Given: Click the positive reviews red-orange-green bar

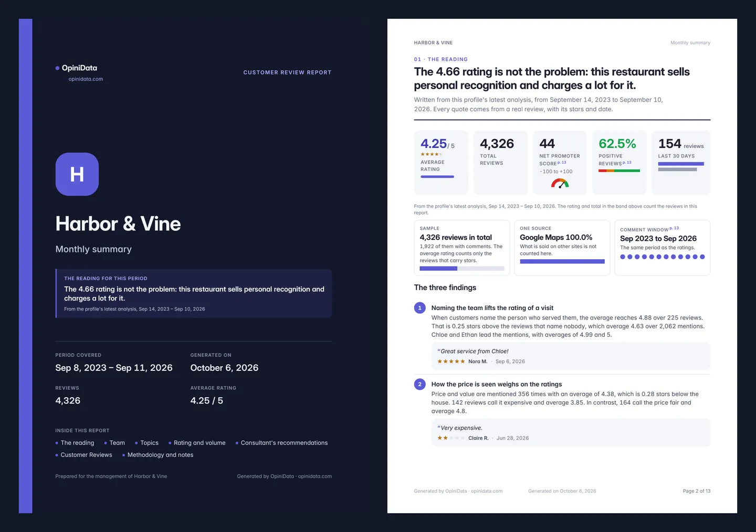Looking at the screenshot, I should point(619,171).
